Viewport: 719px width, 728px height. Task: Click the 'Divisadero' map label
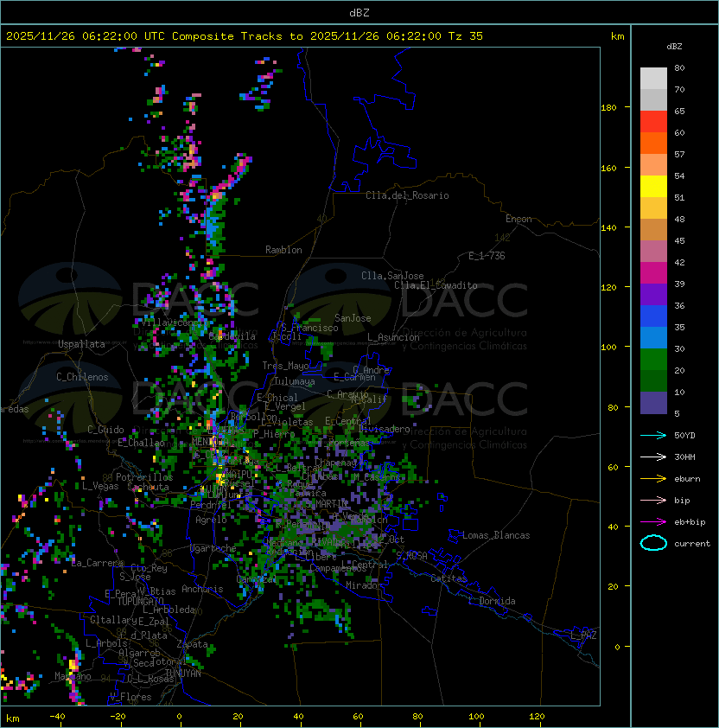tap(384, 429)
